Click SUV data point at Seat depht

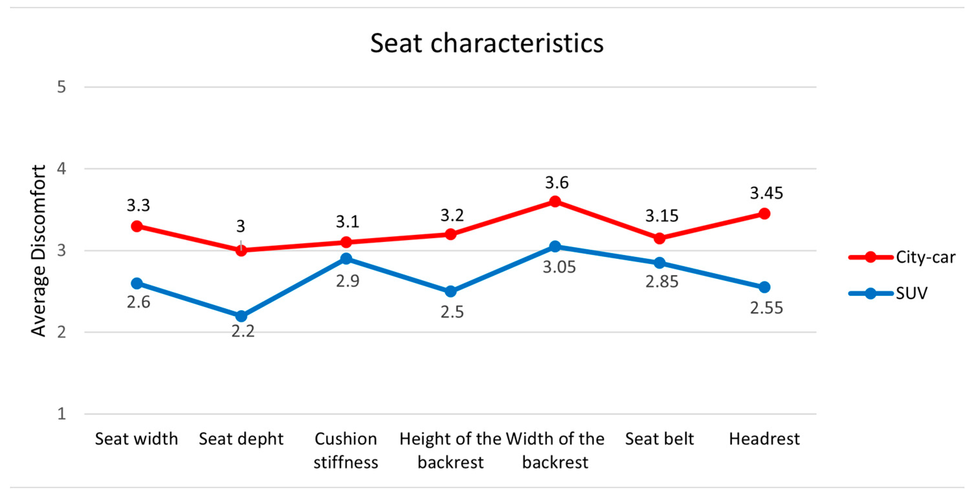[x=241, y=316]
